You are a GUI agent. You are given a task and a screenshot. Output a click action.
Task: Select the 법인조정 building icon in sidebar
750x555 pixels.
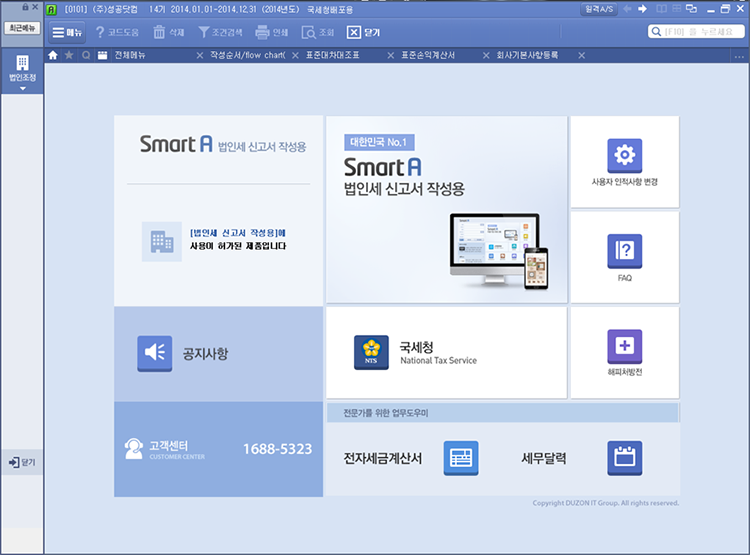pos(22,63)
